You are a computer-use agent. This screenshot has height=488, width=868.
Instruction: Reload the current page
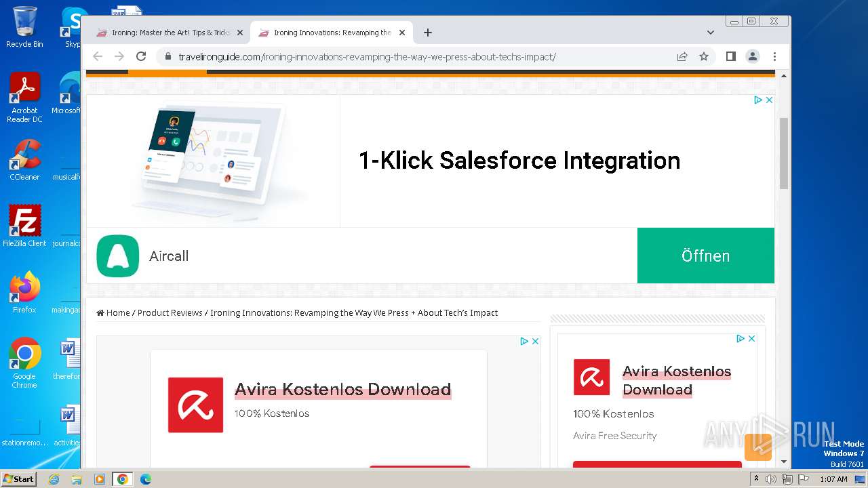tap(141, 57)
